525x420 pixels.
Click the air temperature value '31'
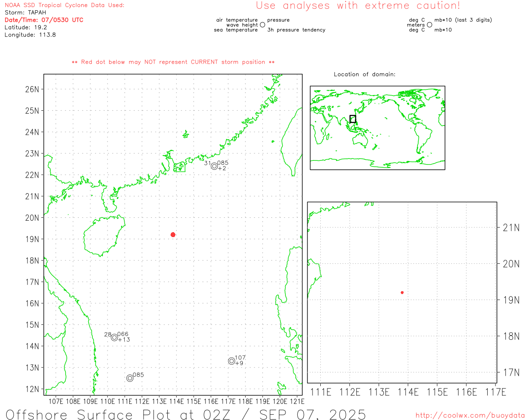pos(208,163)
